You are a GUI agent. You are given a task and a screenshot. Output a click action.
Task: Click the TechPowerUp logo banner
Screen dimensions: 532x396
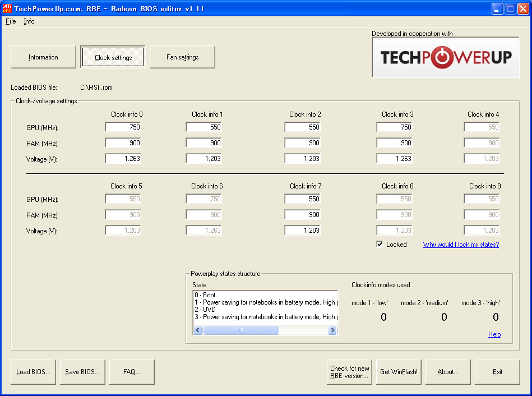[x=446, y=57]
